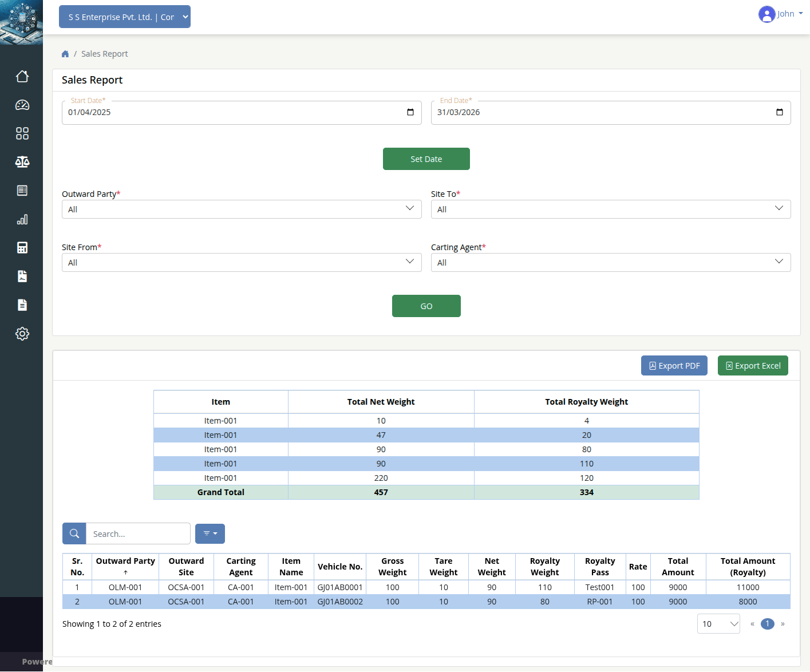
Task: Open the table filter dropdown button
Action: pyautogui.click(x=210, y=533)
